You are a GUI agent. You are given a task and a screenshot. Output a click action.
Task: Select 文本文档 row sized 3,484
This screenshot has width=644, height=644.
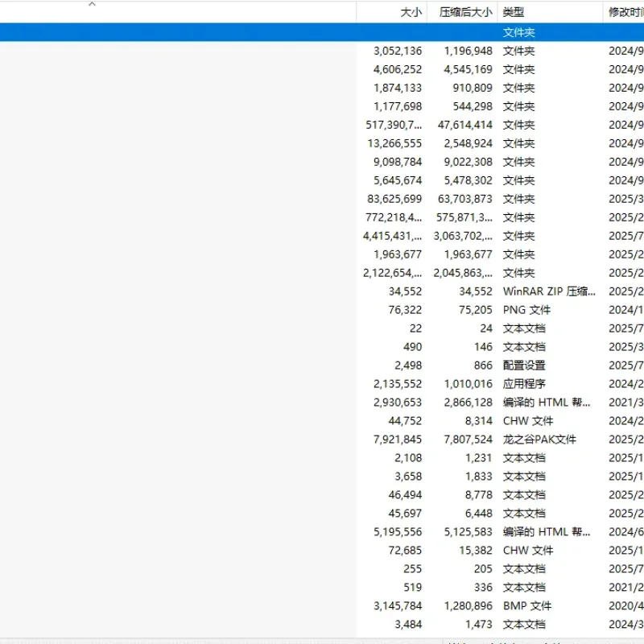(322, 624)
